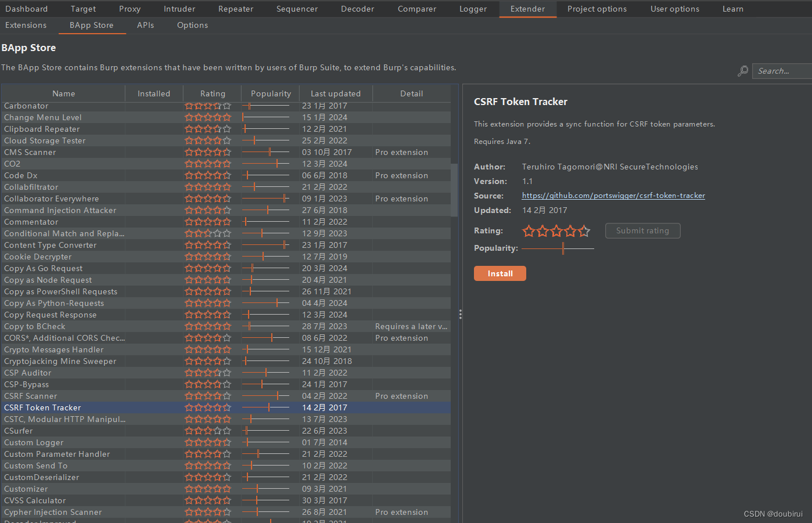Open the APIs sub-tab
The height and width of the screenshot is (523, 812).
[146, 25]
